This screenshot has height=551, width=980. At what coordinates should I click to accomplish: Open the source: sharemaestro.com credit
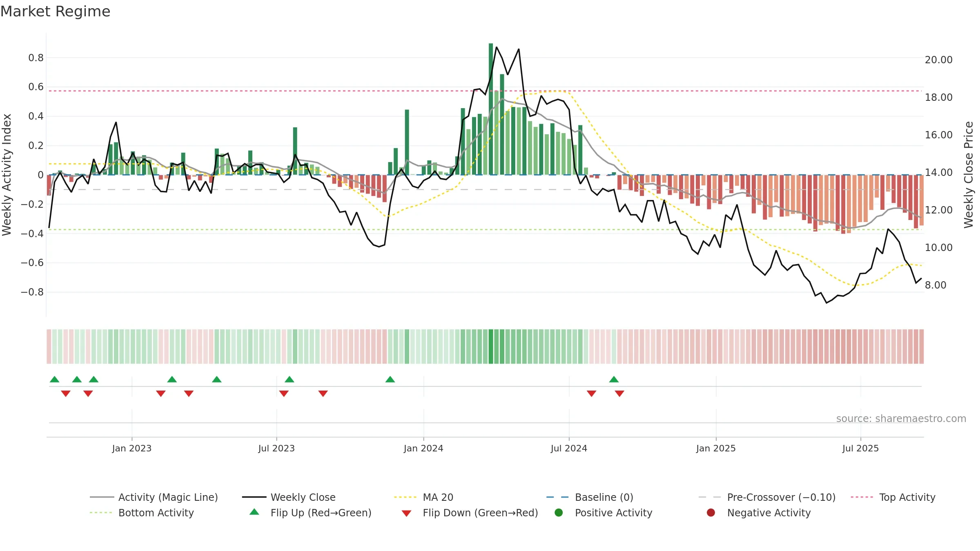tap(901, 418)
